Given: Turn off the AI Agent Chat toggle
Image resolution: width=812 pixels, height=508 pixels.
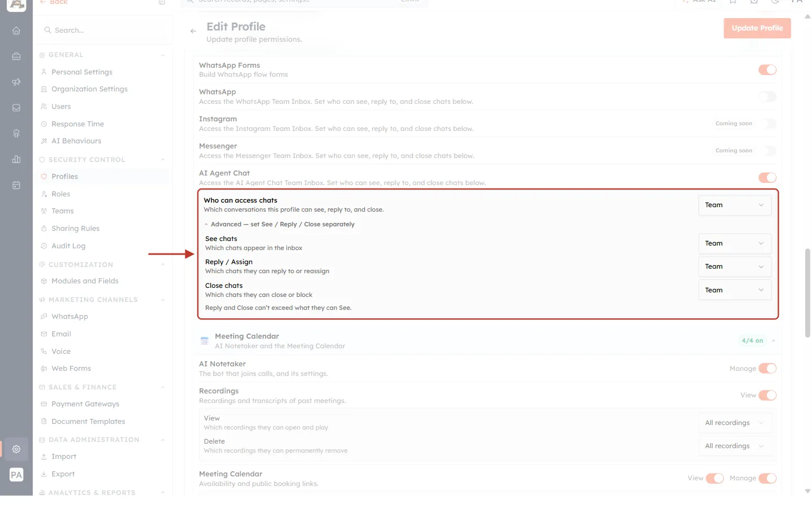Looking at the screenshot, I should pos(767,178).
